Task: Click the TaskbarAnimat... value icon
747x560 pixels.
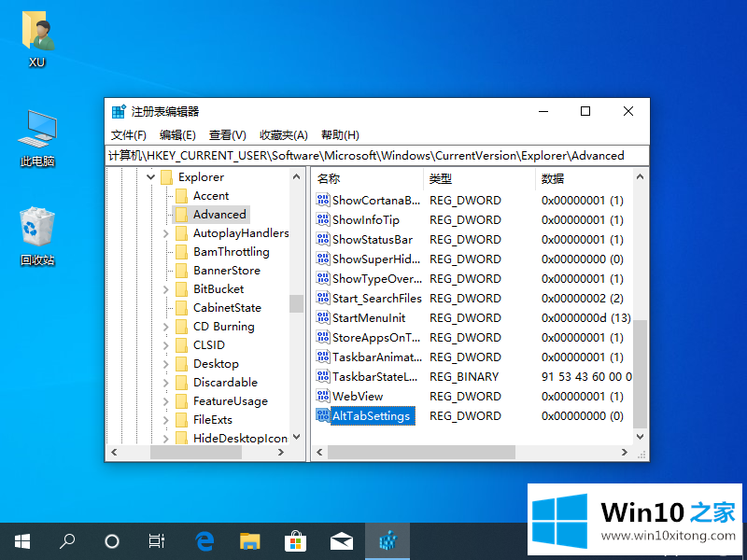Action: pyautogui.click(x=322, y=357)
